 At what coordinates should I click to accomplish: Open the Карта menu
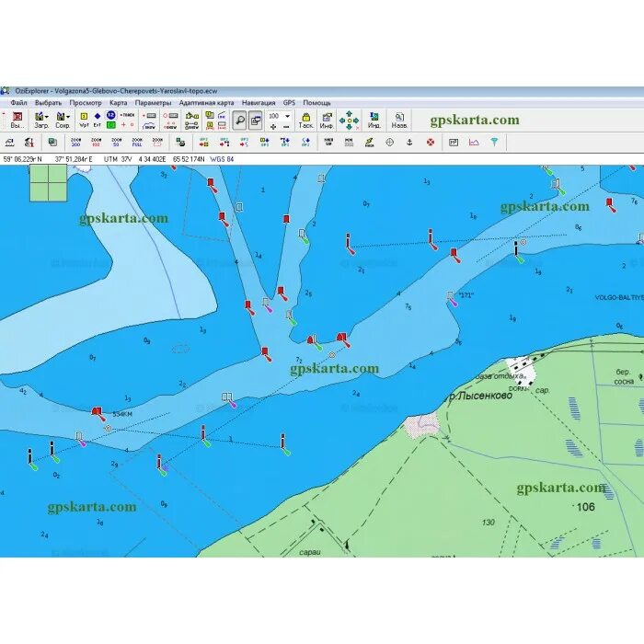pos(119,103)
